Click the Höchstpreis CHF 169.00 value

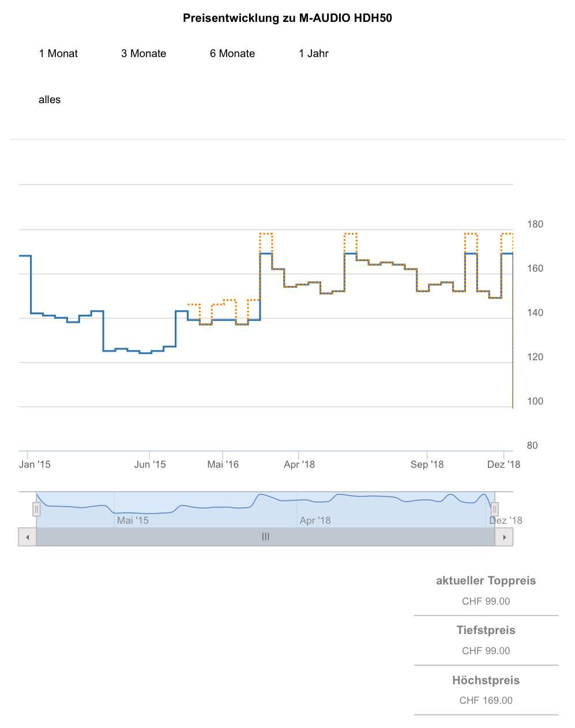486,700
